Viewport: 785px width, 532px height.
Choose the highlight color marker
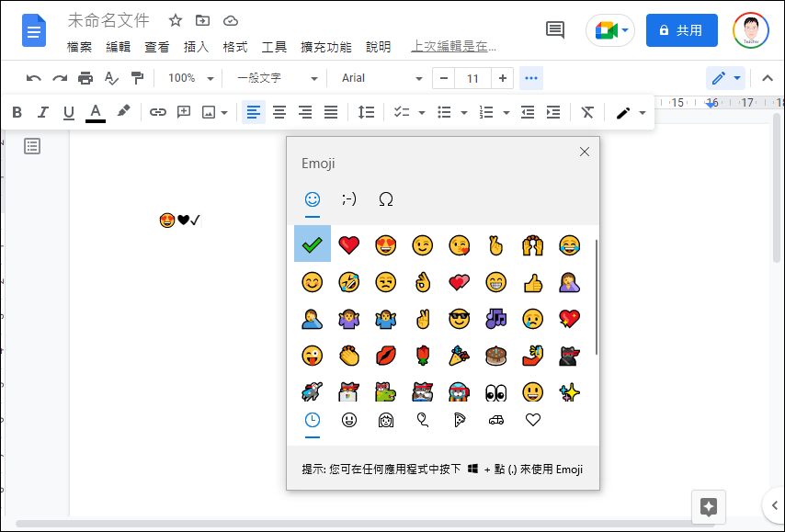pos(123,112)
